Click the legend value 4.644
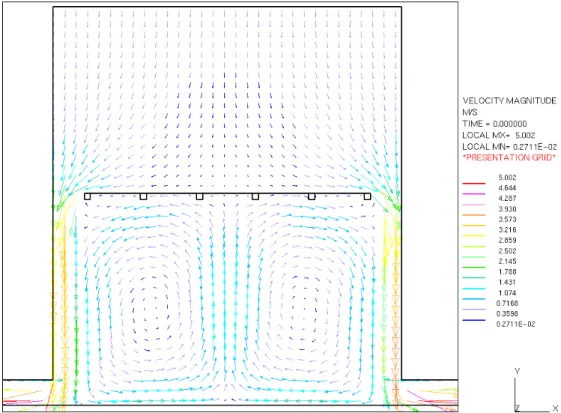The height and width of the screenshot is (413, 561). click(507, 188)
